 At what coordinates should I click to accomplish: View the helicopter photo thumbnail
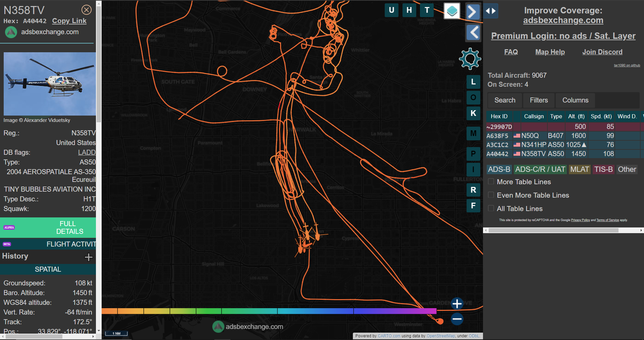point(50,84)
